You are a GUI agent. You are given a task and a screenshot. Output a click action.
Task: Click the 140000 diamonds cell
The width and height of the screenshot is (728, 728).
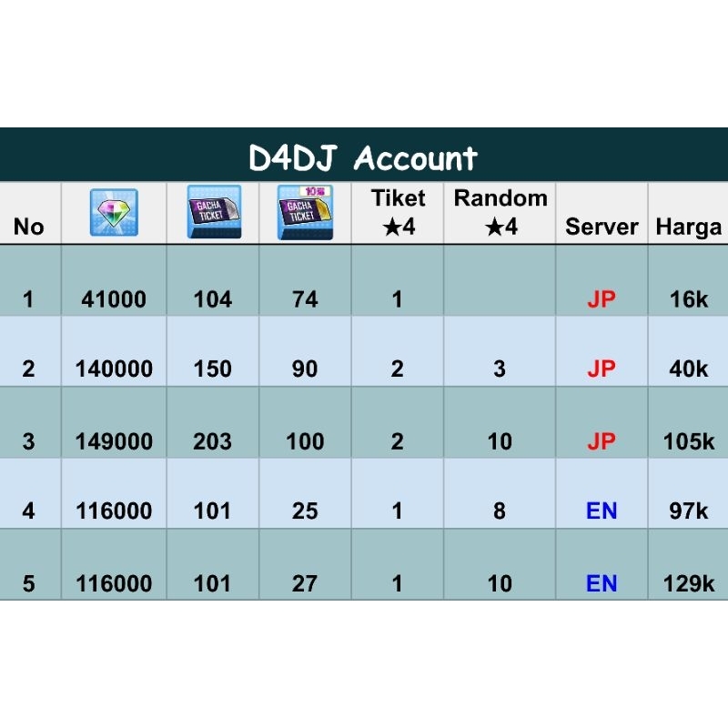(x=114, y=369)
